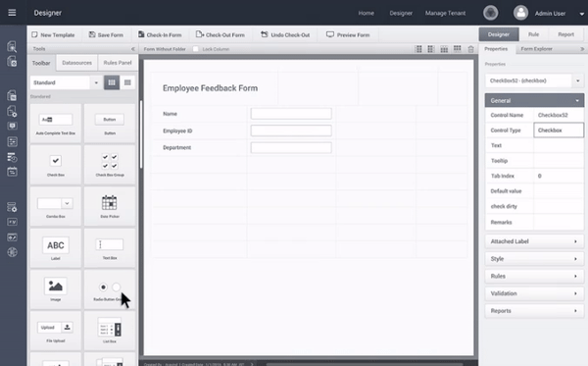Switch to the Rule tab
Screen dimensions: 588x366
point(534,34)
